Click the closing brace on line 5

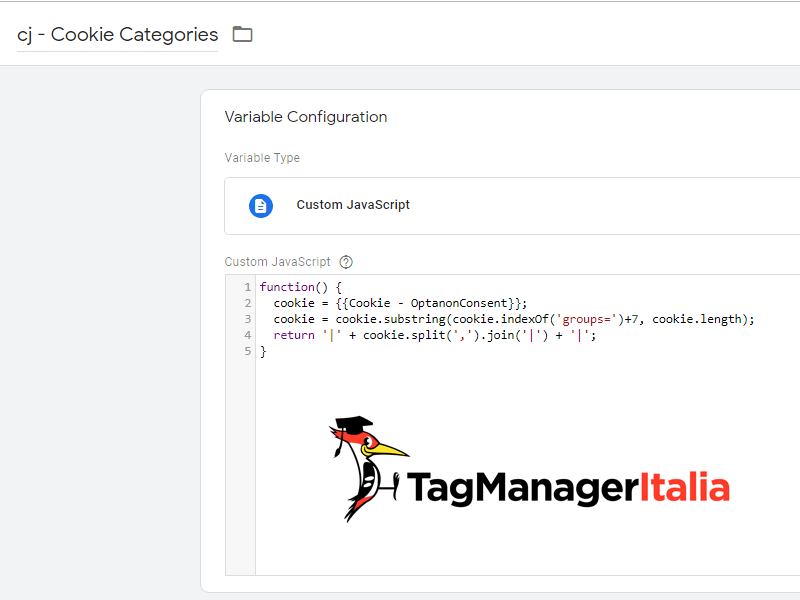point(263,351)
